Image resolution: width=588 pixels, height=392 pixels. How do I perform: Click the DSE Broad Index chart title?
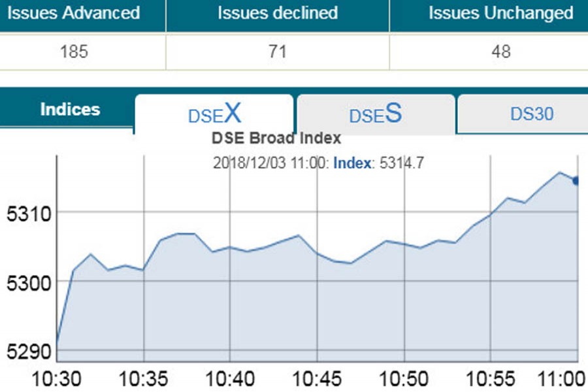tap(276, 139)
